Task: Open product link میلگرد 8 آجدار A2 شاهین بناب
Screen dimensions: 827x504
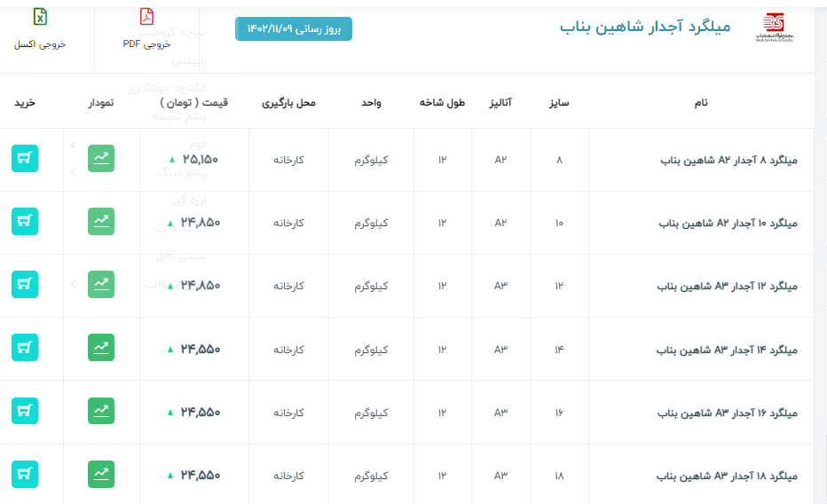Action: (x=729, y=161)
